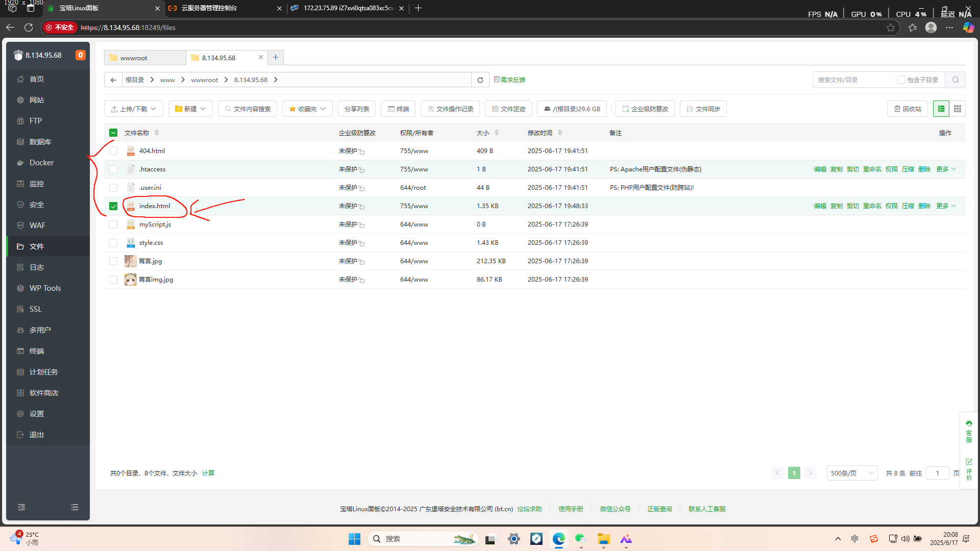This screenshot has width=980, height=551.
Task: Expand the 新建 dropdown
Action: click(190, 109)
